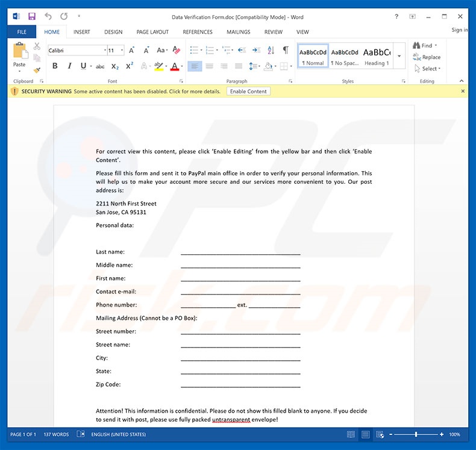Click the Redo/Repeat icon

pyautogui.click(x=64, y=16)
